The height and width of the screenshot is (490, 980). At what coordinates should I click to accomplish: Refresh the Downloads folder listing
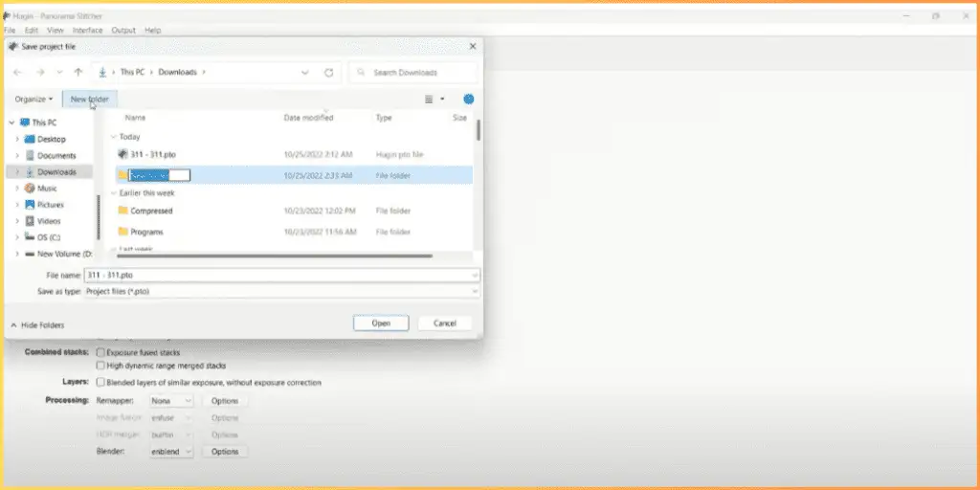point(329,73)
